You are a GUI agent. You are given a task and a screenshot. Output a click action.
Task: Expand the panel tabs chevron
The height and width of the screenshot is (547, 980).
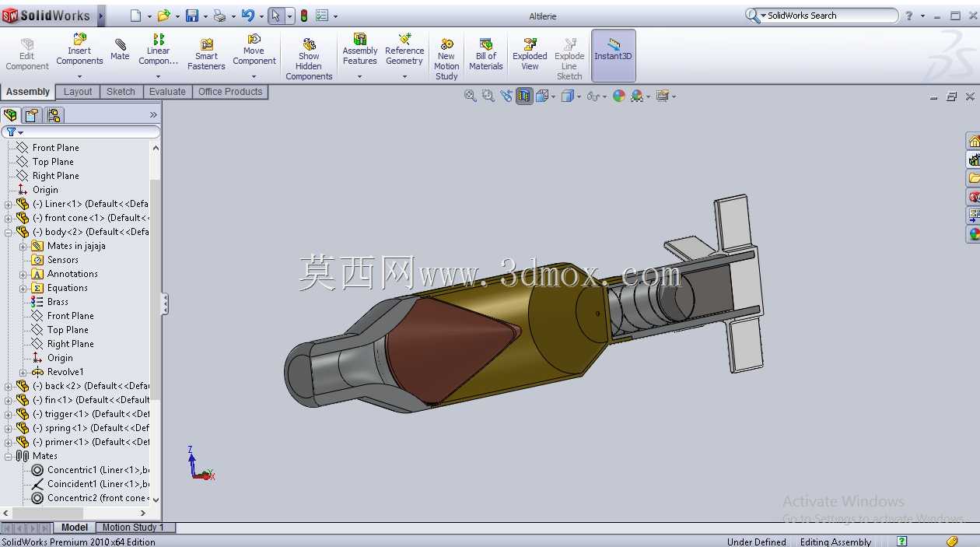tap(153, 115)
